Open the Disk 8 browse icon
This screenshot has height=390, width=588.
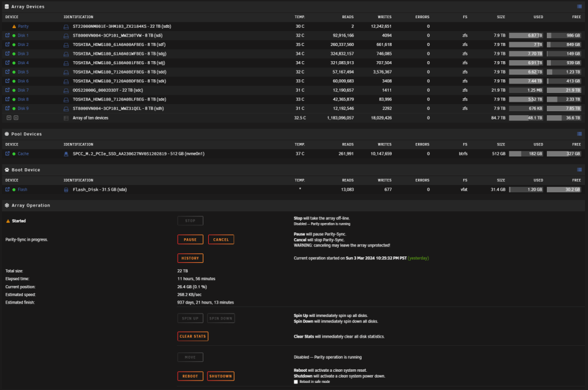pyautogui.click(x=7, y=99)
